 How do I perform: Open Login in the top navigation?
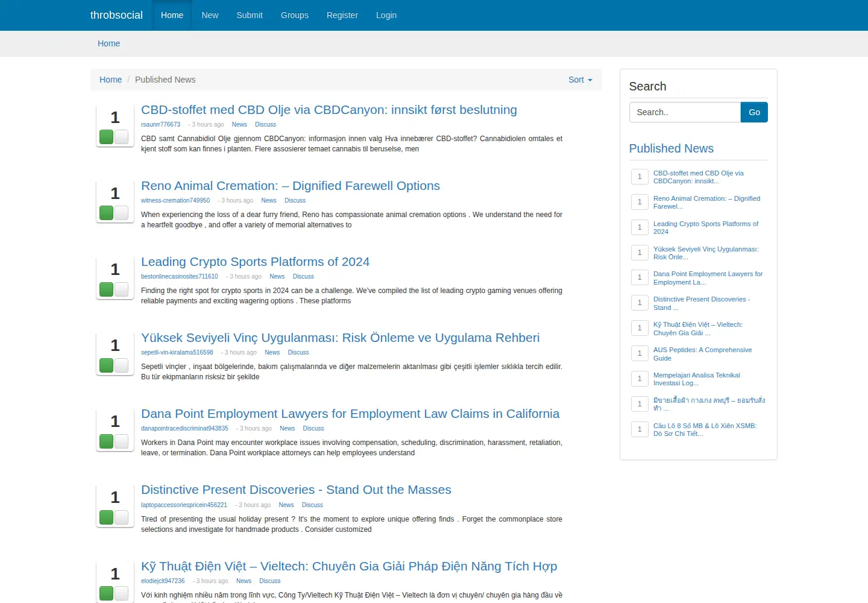386,15
